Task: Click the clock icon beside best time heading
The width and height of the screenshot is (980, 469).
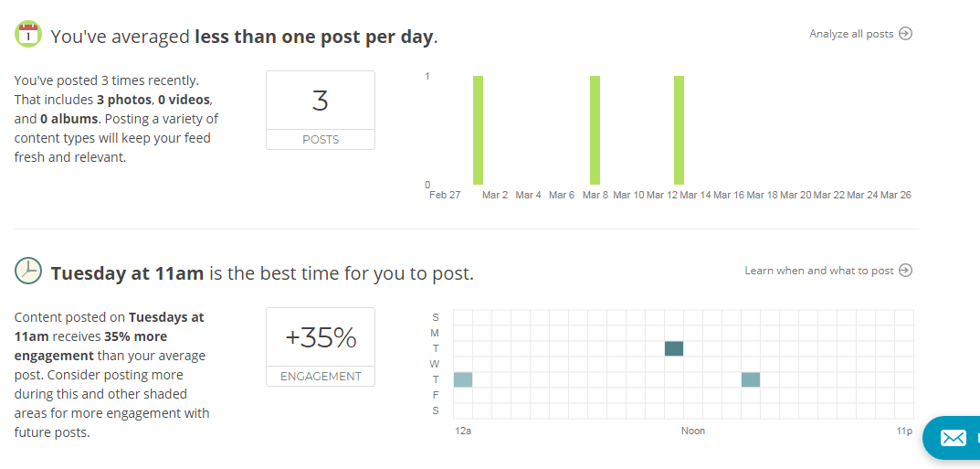Action: point(28,271)
